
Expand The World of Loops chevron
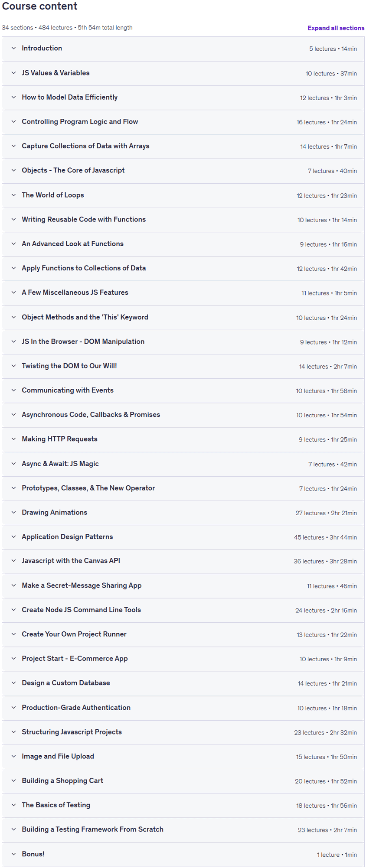13,195
